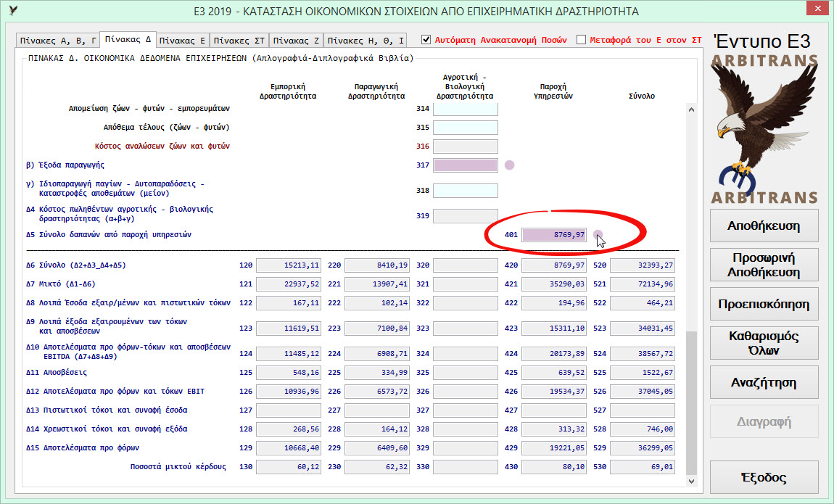Open the Πίνακες Α, Β, Γ tab
Viewport: 834px width, 504px height.
[x=58, y=41]
